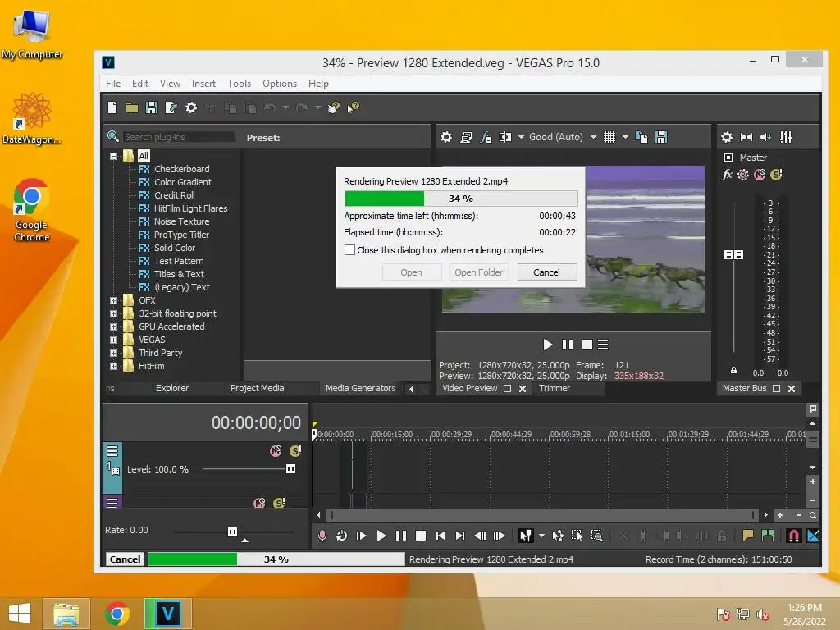Expand the 32-bit floating point folder
This screenshot has height=630, width=840.
pyautogui.click(x=113, y=314)
